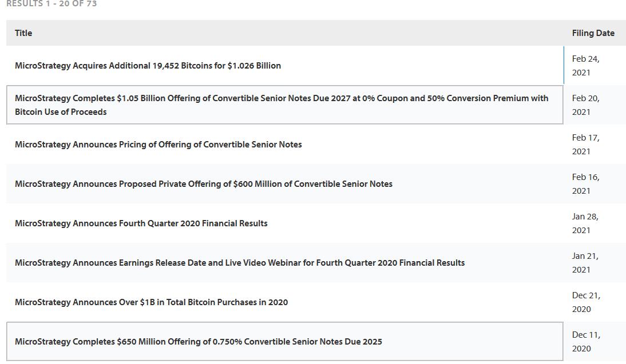626x364 pixels.
Task: Open the $1.05 Billion Offering release
Action: click(x=281, y=105)
